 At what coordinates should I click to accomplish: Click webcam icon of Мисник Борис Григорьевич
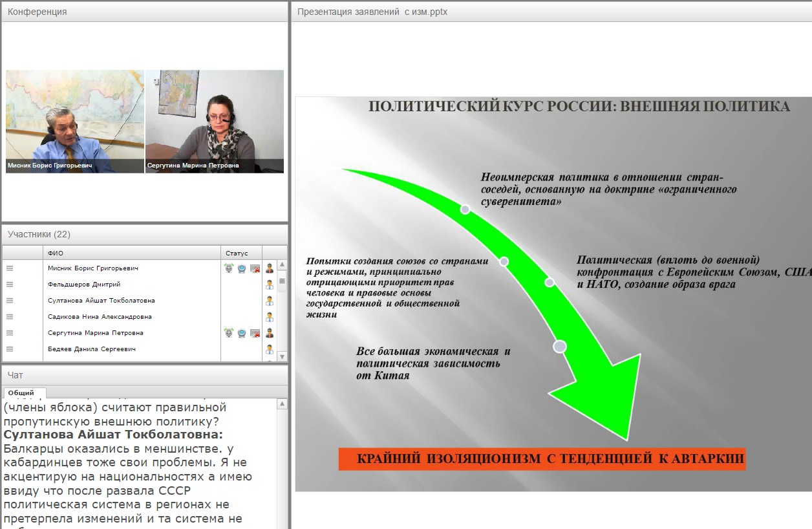(x=242, y=268)
